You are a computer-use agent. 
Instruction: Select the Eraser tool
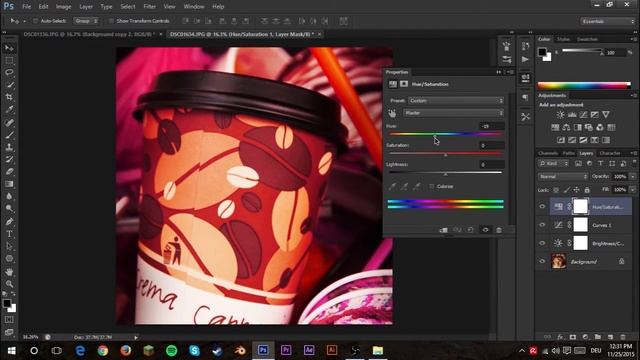[x=9, y=171]
